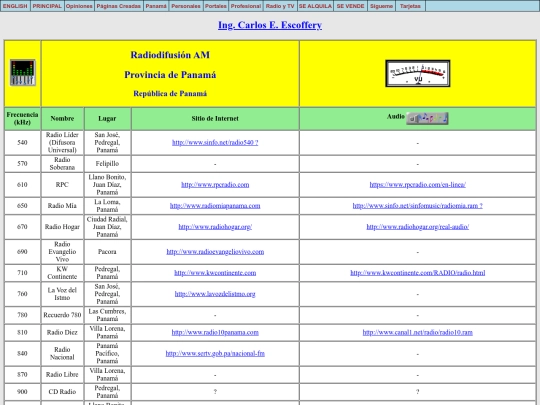Select the 870 frequency cell
This screenshot has height=405, width=540.
(x=22, y=374)
